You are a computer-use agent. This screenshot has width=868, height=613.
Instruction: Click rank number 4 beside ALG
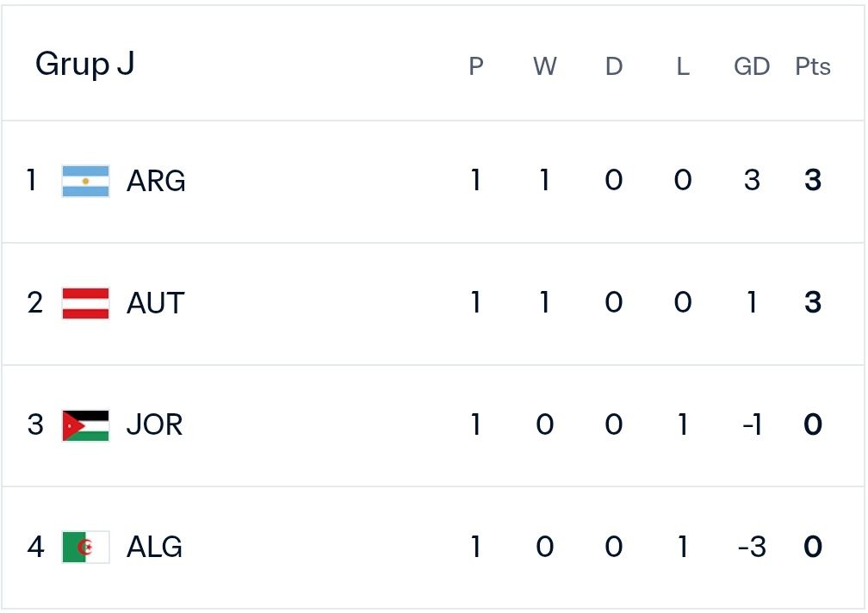(35, 547)
